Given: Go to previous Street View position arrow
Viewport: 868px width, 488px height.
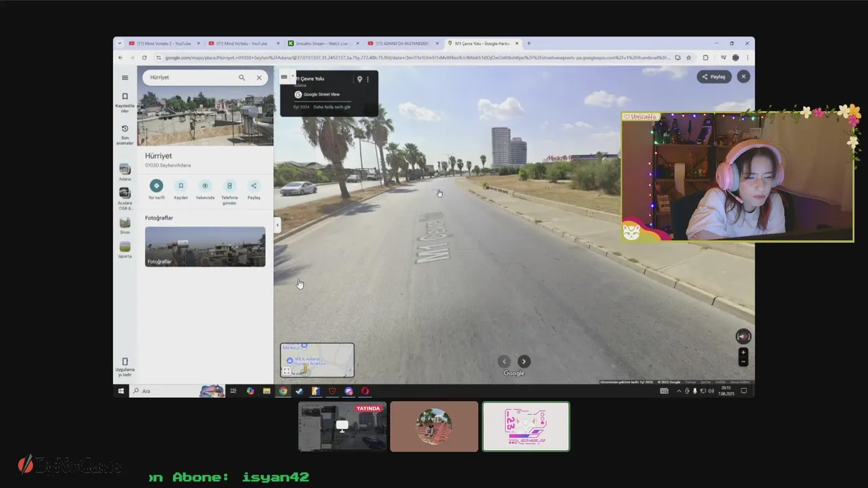Looking at the screenshot, I should [x=504, y=361].
